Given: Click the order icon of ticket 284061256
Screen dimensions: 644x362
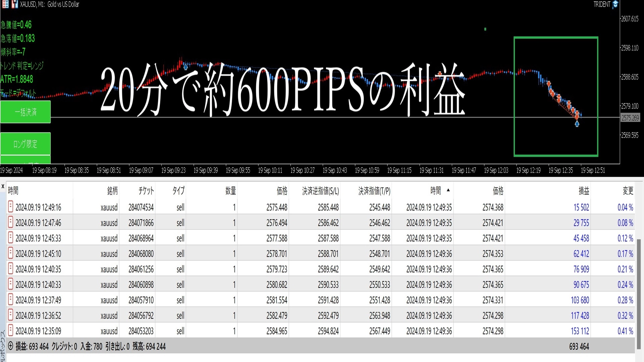Looking at the screenshot, I should (10, 269).
